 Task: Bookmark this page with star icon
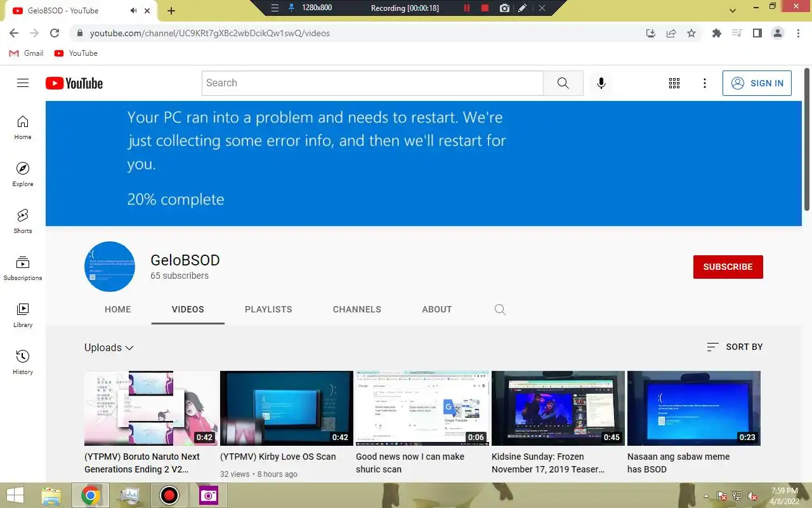691,33
